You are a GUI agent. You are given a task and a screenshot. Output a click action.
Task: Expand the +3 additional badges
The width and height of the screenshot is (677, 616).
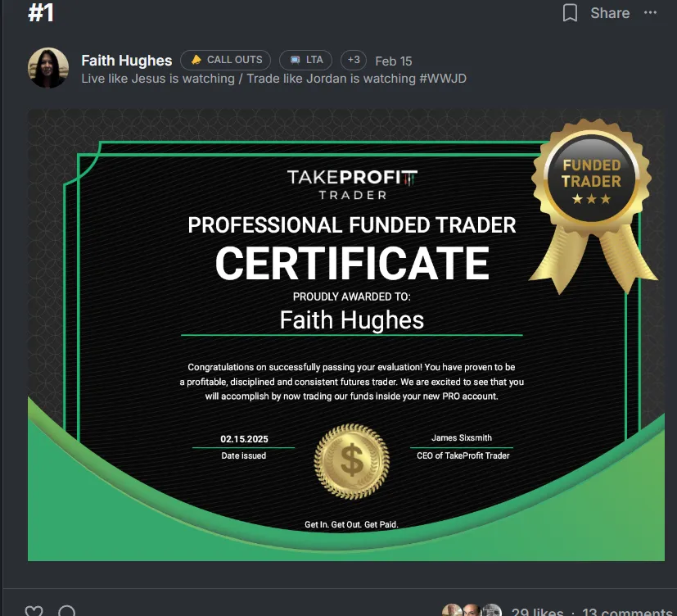(354, 60)
